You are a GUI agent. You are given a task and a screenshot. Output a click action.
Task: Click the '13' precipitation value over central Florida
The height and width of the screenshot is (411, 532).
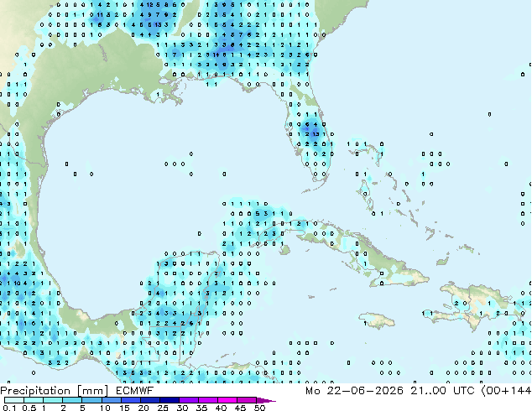click(x=316, y=134)
